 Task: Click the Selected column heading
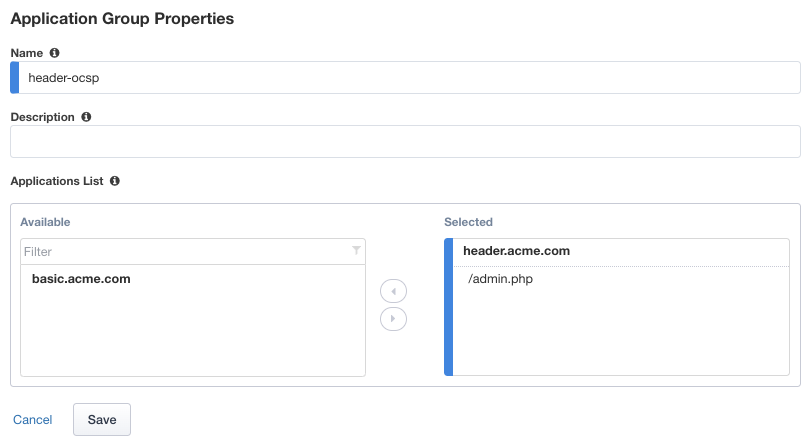[x=468, y=222]
